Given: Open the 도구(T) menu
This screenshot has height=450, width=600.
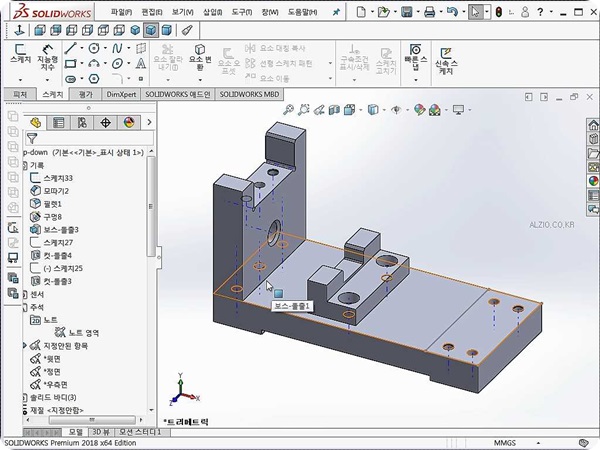Looking at the screenshot, I should 242,12.
